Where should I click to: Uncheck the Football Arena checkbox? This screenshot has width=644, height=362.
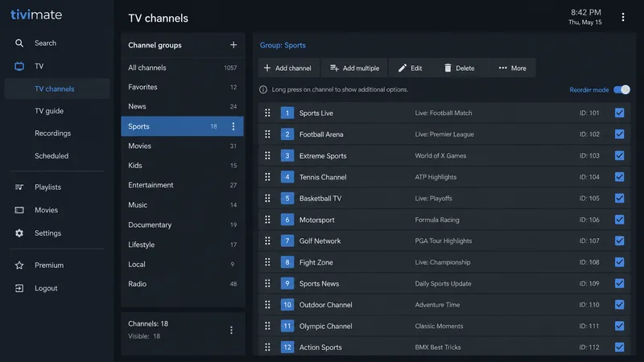[619, 134]
